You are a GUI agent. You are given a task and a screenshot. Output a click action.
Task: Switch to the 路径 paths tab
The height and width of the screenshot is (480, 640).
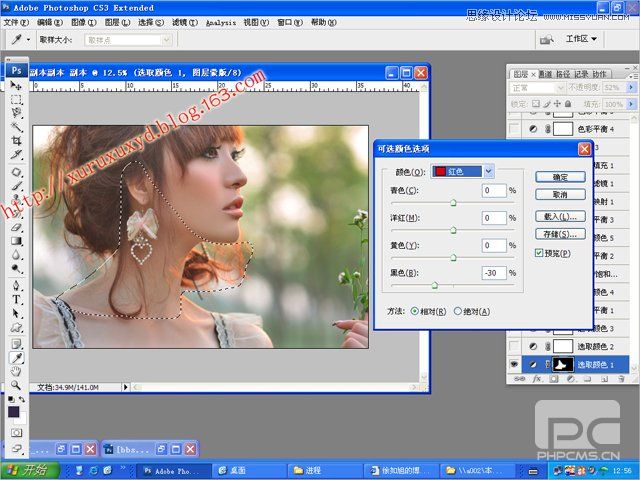pos(563,74)
